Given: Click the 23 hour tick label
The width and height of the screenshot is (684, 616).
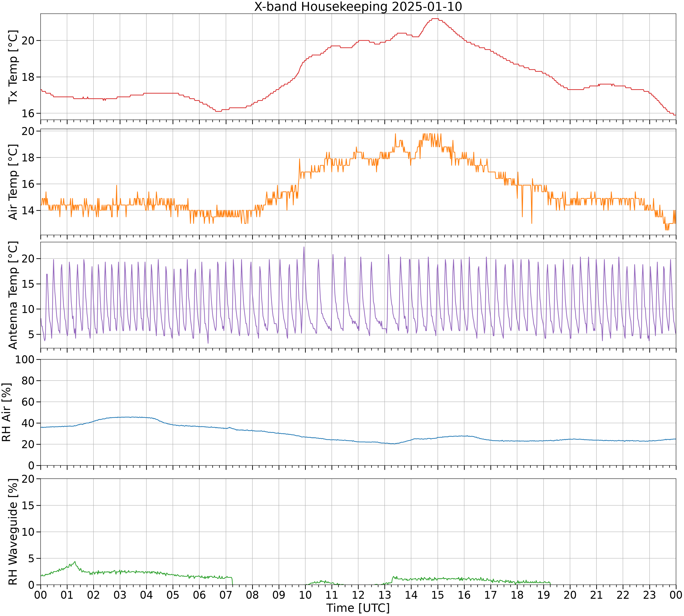Looking at the screenshot, I should tap(650, 595).
